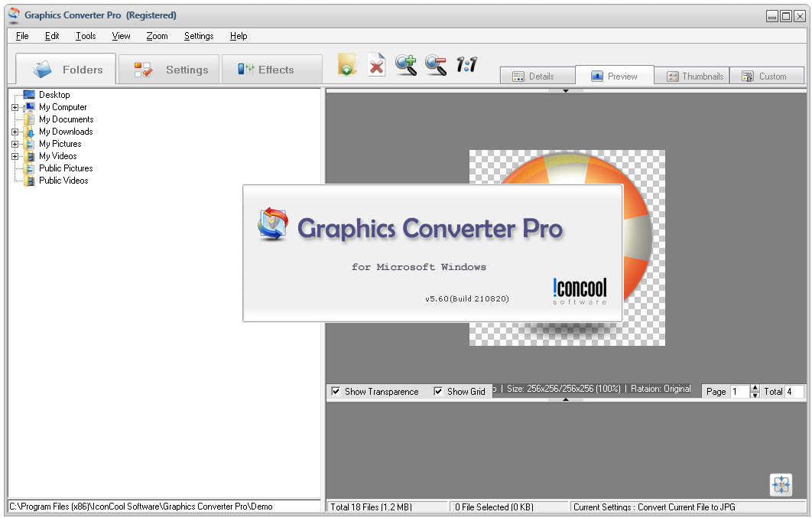Click '0 File Selected (0 KB)' status text
This screenshot has height=518, width=812.
click(x=494, y=507)
